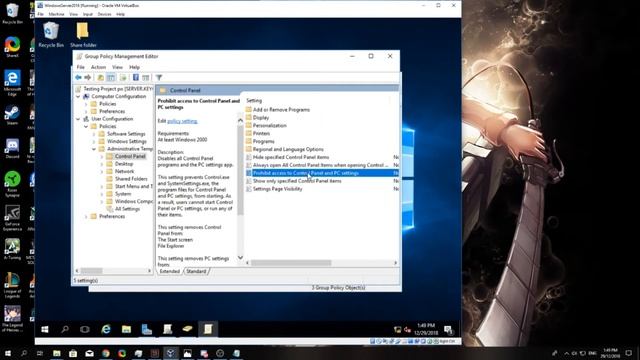Open the guest Recycle Bin desktop icon
The height and width of the screenshot is (360, 640).
pos(51,35)
